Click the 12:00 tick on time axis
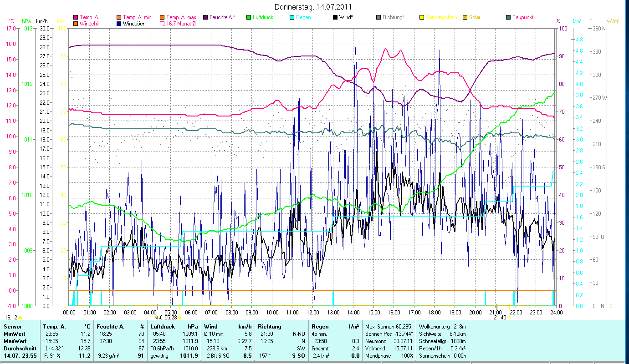Viewport: 629px width, 364px height. [x=313, y=312]
